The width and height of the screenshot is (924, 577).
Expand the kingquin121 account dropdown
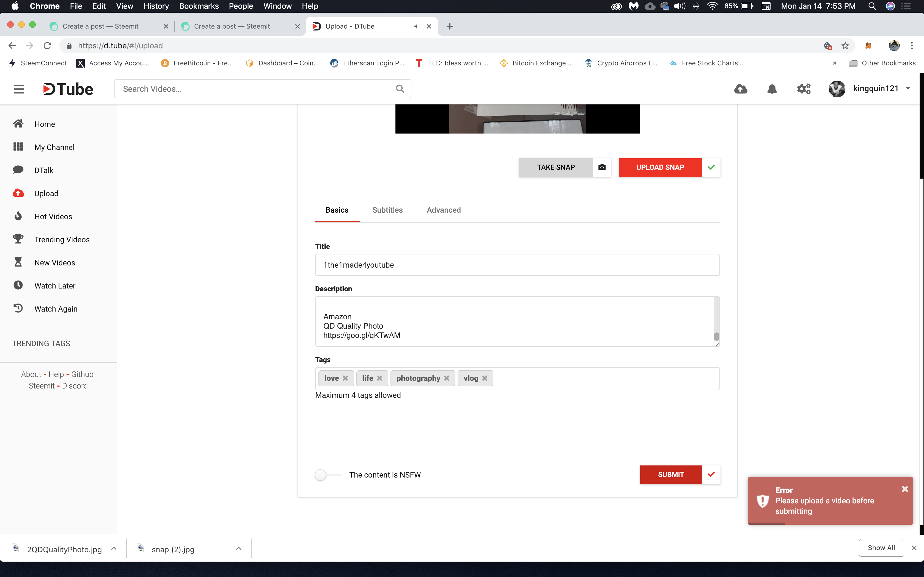[908, 88]
